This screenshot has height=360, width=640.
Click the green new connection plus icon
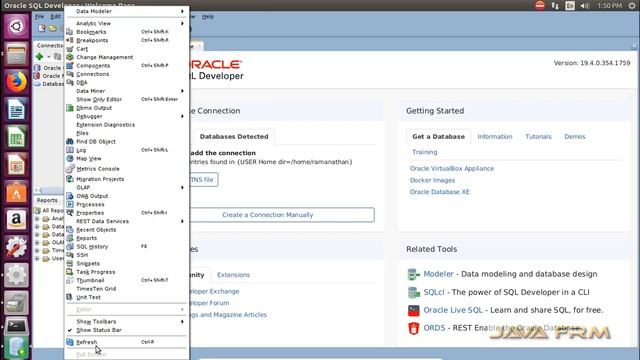[39, 56]
